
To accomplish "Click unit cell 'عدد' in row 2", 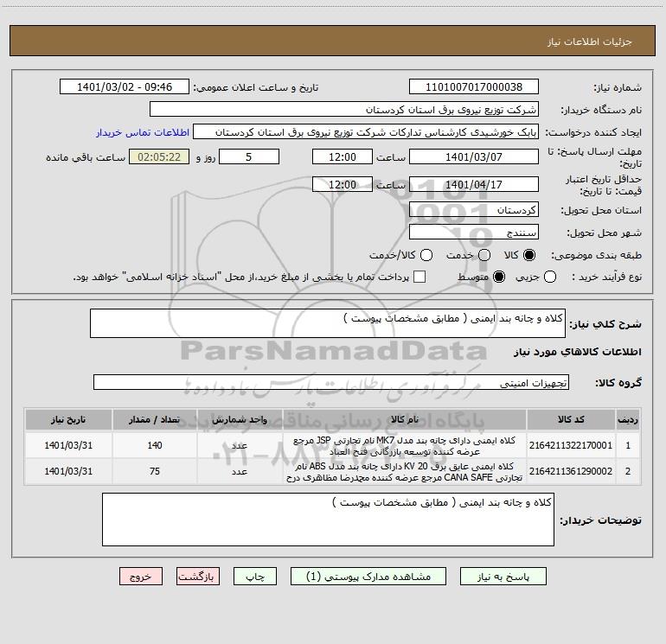I will (240, 471).
